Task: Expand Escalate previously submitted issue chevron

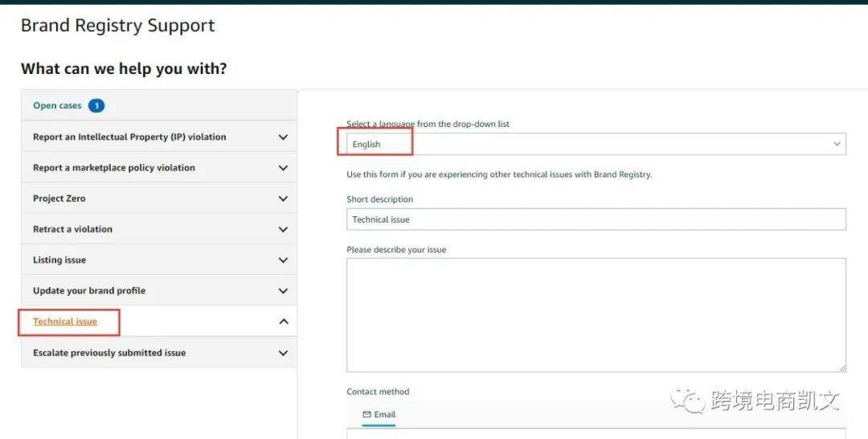Action: tap(283, 353)
